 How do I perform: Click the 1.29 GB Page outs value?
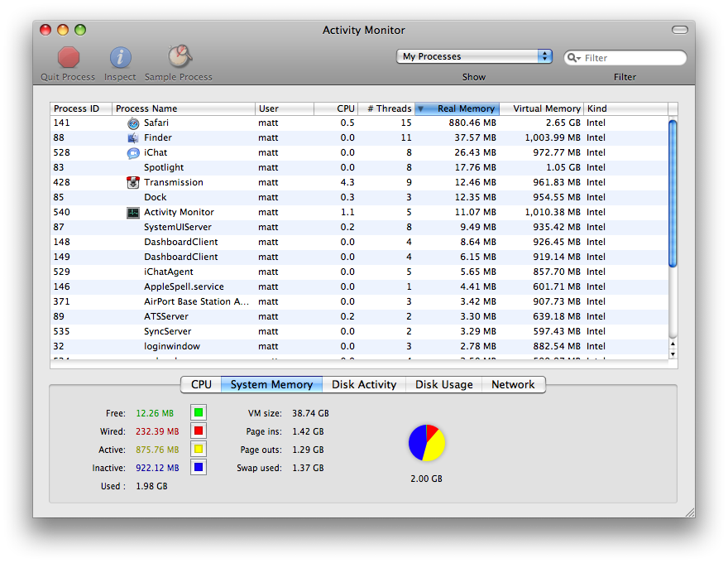(x=308, y=450)
